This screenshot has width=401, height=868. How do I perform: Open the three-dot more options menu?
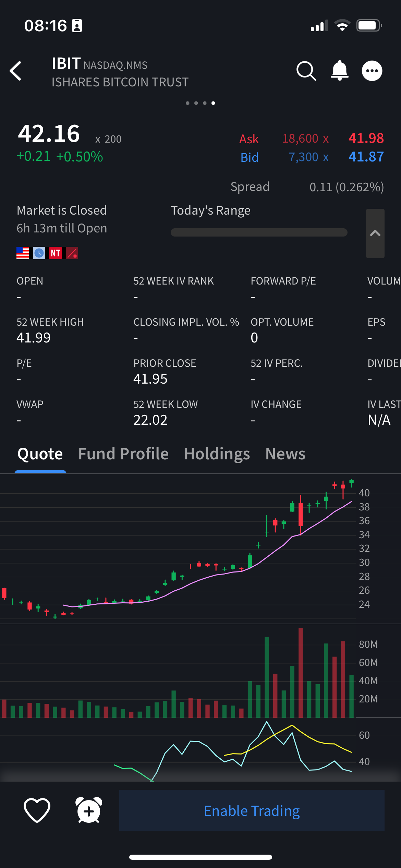372,71
